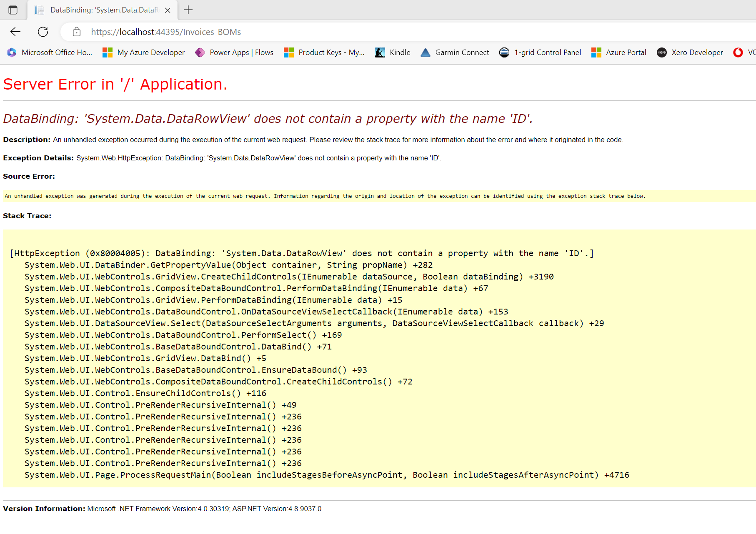Click the 'Exception Details:' label
This screenshot has height=534, width=756.
click(38, 158)
